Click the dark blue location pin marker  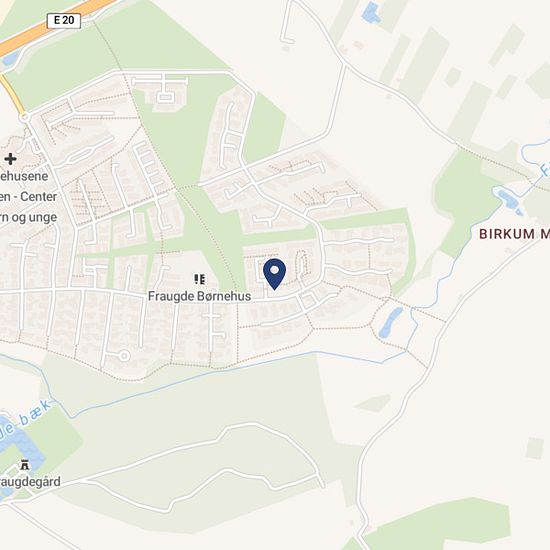[x=274, y=274]
